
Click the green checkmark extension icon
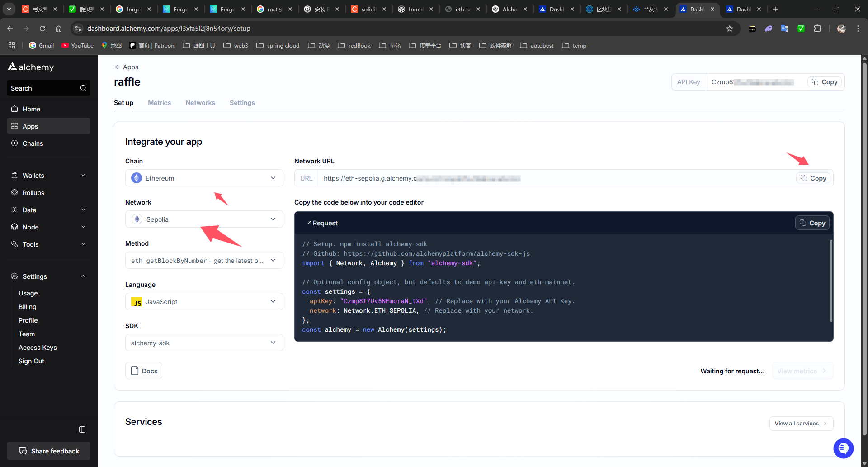point(801,29)
